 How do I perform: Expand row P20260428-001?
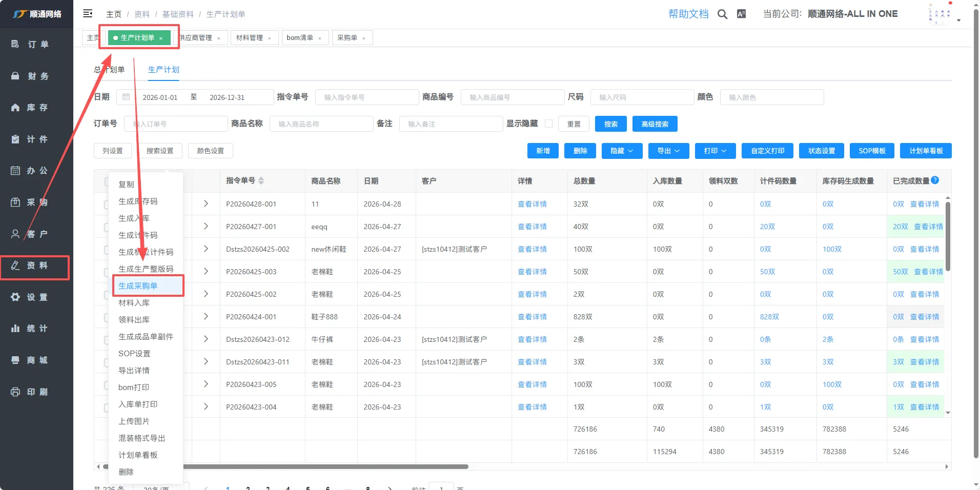(x=206, y=204)
